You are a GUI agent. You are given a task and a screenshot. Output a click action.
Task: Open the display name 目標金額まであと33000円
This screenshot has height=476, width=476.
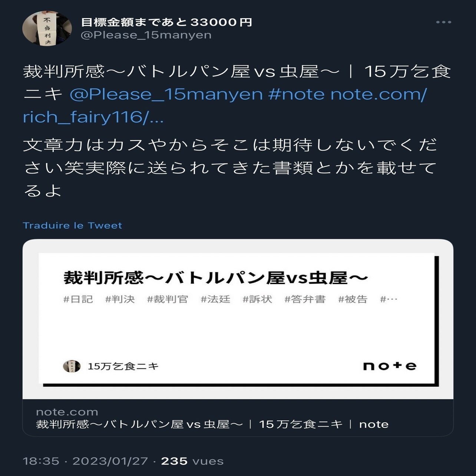point(166,22)
